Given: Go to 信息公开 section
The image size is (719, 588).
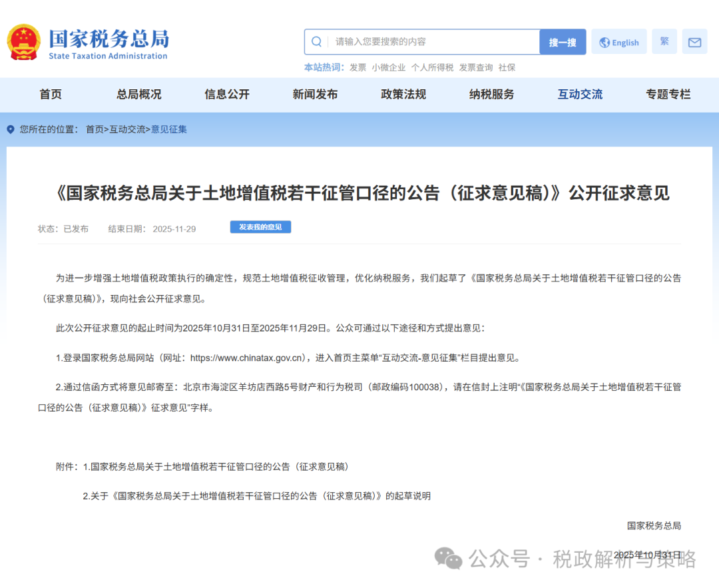Looking at the screenshot, I should coord(227,95).
